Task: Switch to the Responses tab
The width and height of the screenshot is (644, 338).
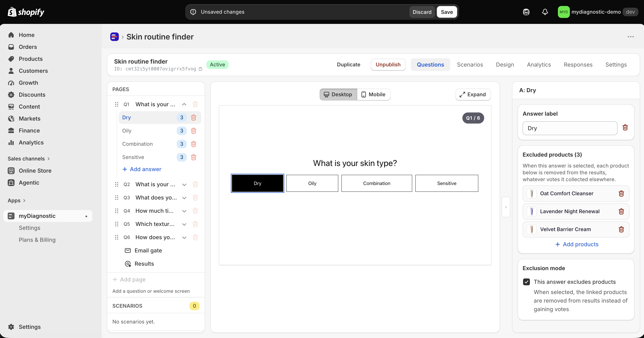Action: coord(578,65)
